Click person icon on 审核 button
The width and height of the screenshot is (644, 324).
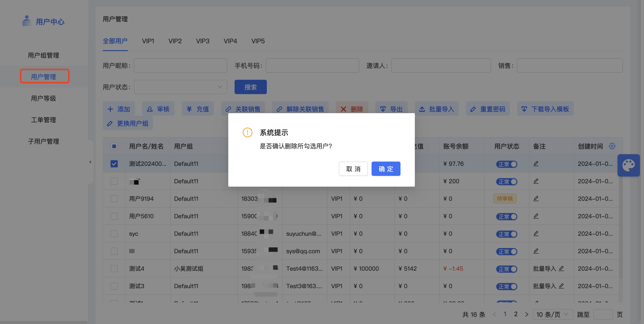150,109
